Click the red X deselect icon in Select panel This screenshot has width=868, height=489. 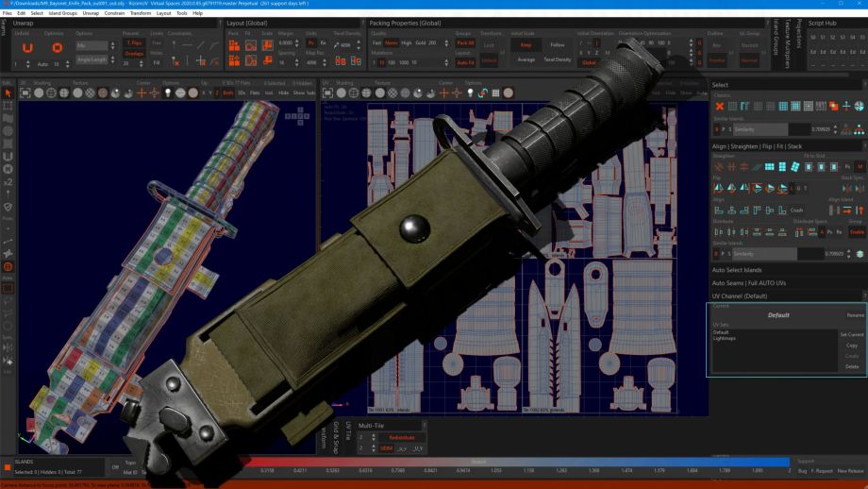720,106
